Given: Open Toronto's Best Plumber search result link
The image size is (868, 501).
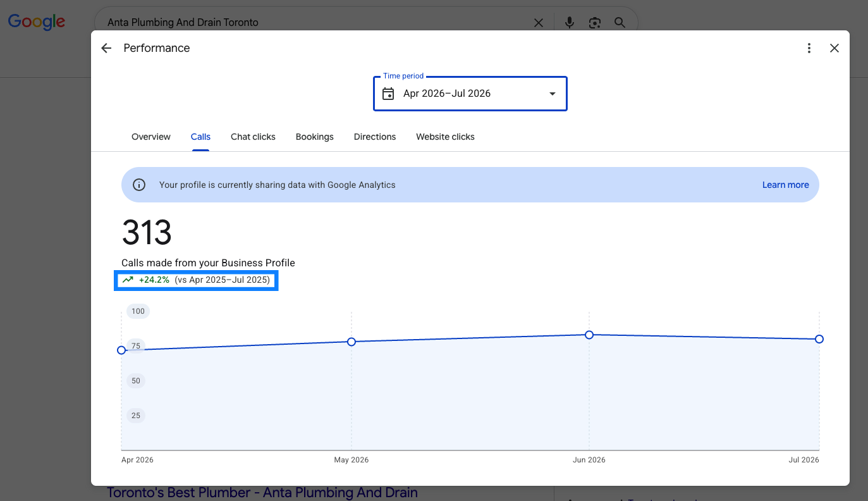Looking at the screenshot, I should pyautogui.click(x=262, y=492).
